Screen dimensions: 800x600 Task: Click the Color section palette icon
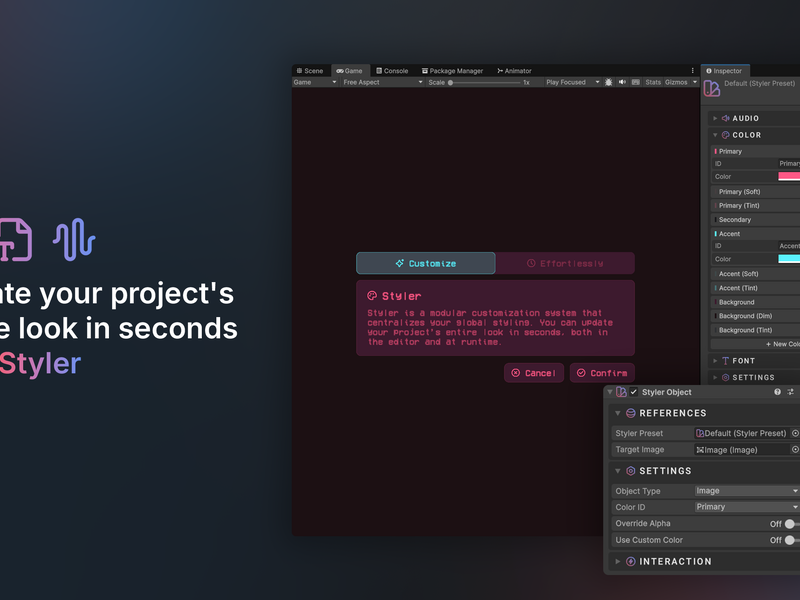tap(726, 135)
